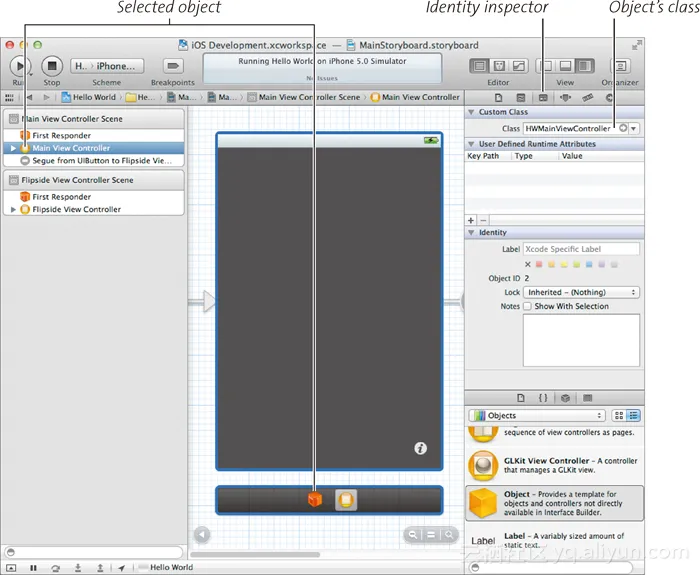This screenshot has width=700, height=575.
Task: Check the Show With Selection checkbox
Action: 527,306
